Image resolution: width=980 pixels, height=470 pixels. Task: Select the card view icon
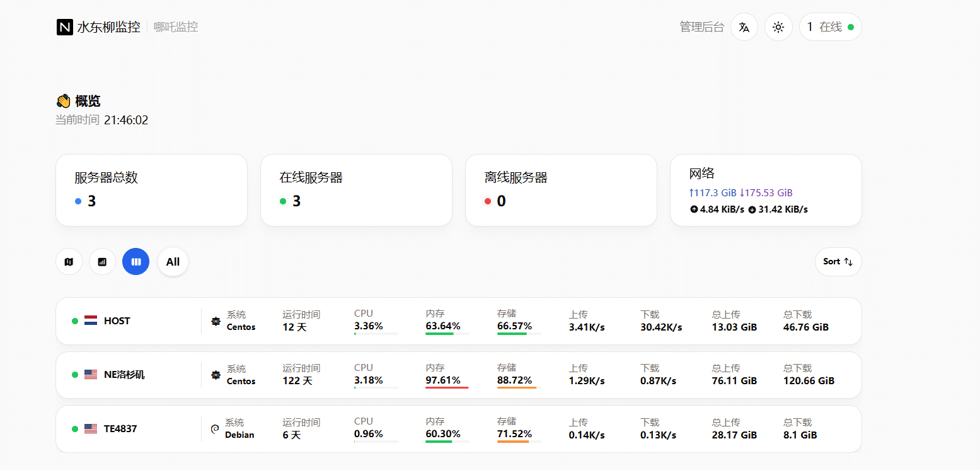tap(135, 261)
